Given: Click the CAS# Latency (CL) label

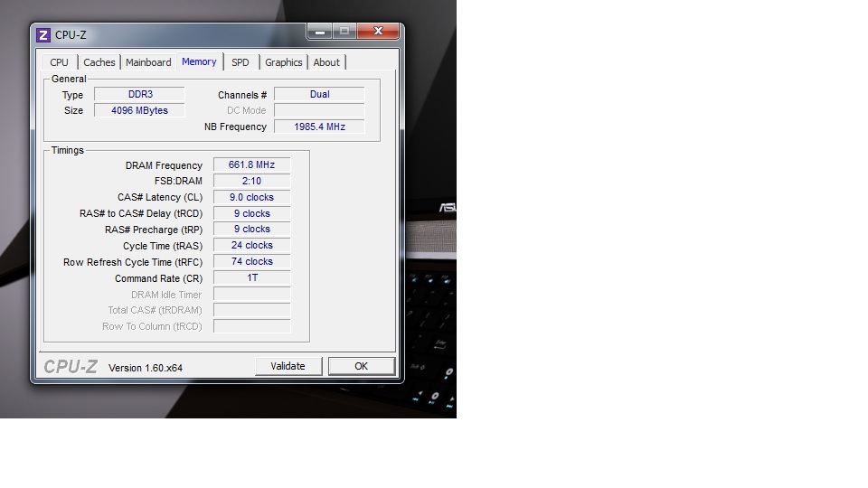Looking at the screenshot, I should (160, 198).
